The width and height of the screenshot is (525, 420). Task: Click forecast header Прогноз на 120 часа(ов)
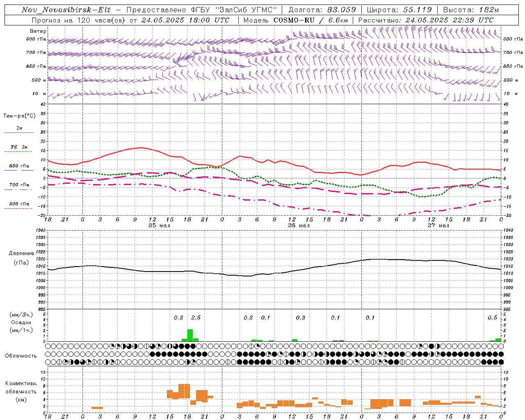(x=78, y=20)
